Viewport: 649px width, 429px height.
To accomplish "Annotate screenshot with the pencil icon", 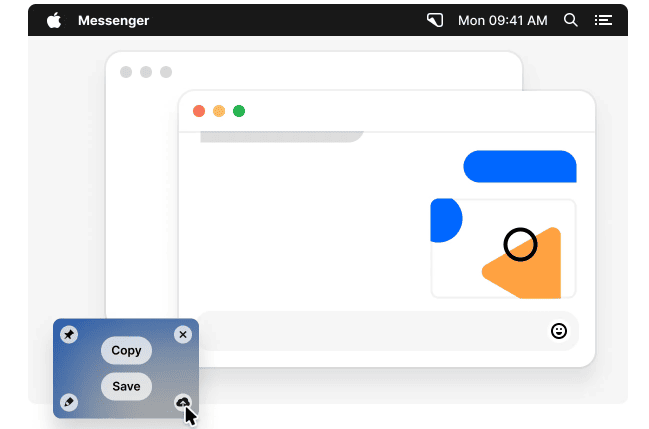I will click(69, 402).
